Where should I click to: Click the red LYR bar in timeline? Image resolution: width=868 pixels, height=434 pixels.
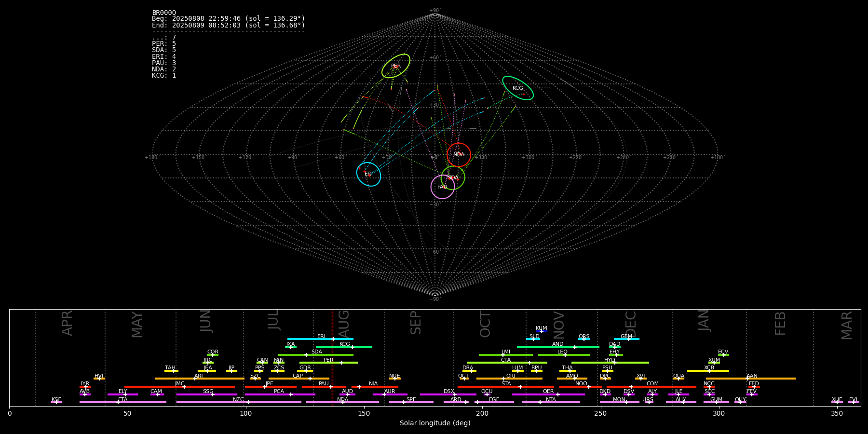pos(85,387)
